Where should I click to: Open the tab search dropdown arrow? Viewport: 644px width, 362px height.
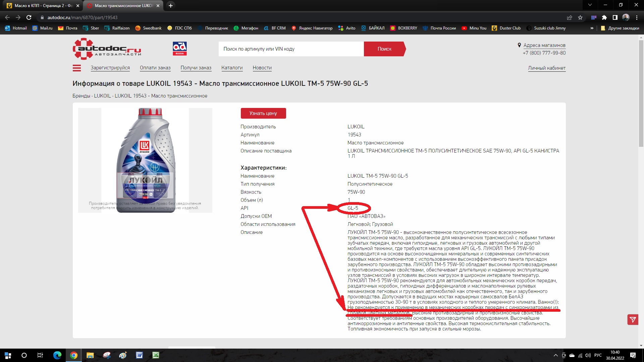point(590,5)
